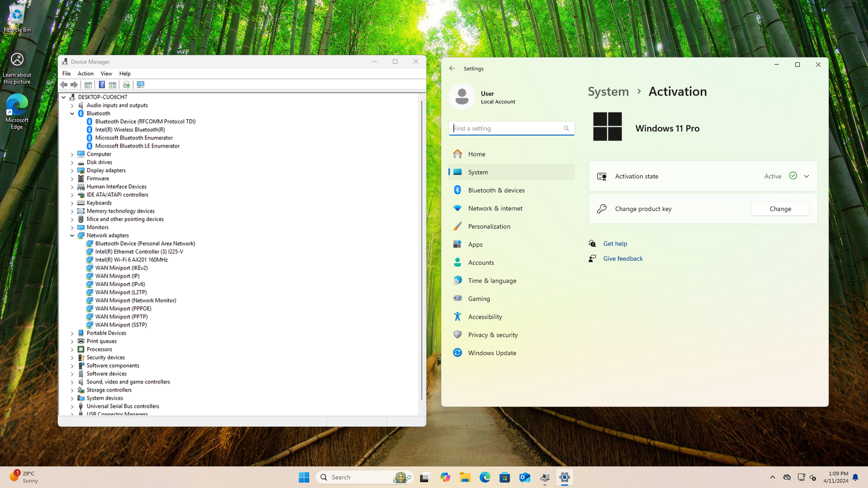Expand the Disk drives category

point(72,162)
